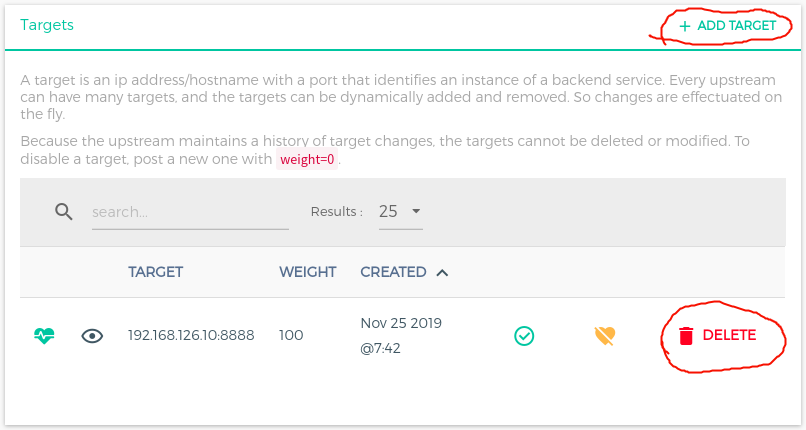The image size is (806, 430).
Task: Sort table by TARGET column header
Action: pyautogui.click(x=155, y=272)
